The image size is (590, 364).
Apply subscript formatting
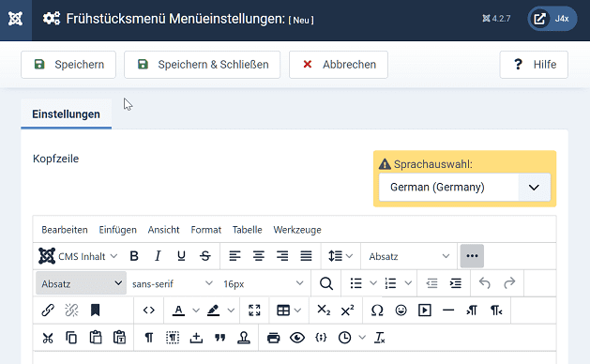click(324, 311)
